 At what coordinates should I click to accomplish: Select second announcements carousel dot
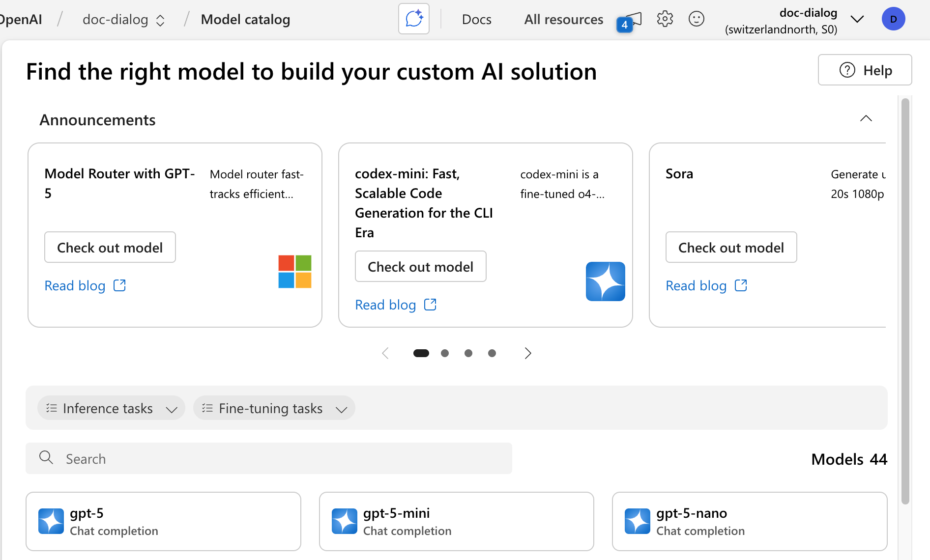coord(445,353)
